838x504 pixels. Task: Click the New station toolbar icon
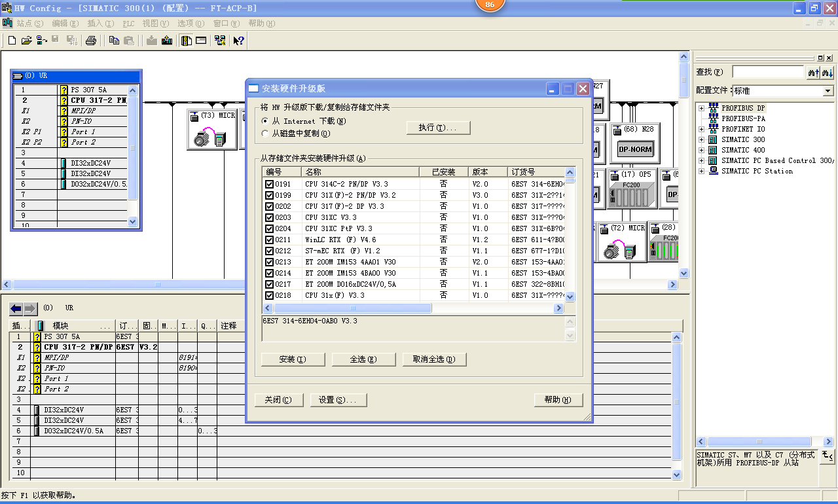(x=12, y=41)
